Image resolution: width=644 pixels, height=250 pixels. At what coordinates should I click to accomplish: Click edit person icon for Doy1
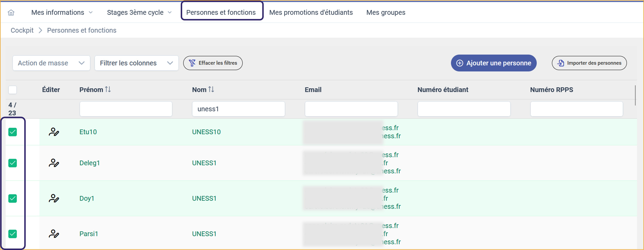coord(54,198)
